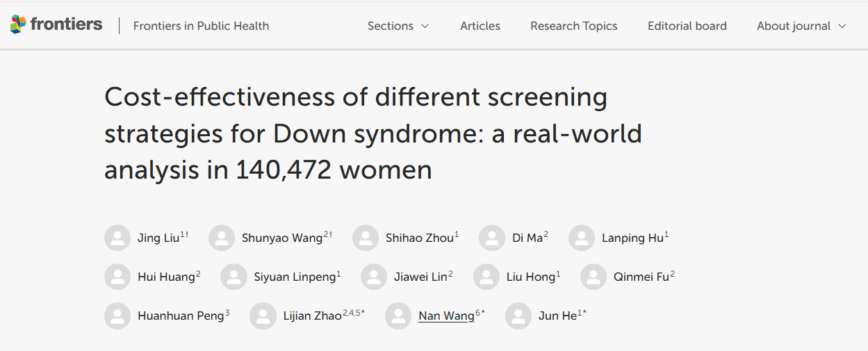
Task: Expand the Sections dropdown menu
Action: pyautogui.click(x=398, y=26)
